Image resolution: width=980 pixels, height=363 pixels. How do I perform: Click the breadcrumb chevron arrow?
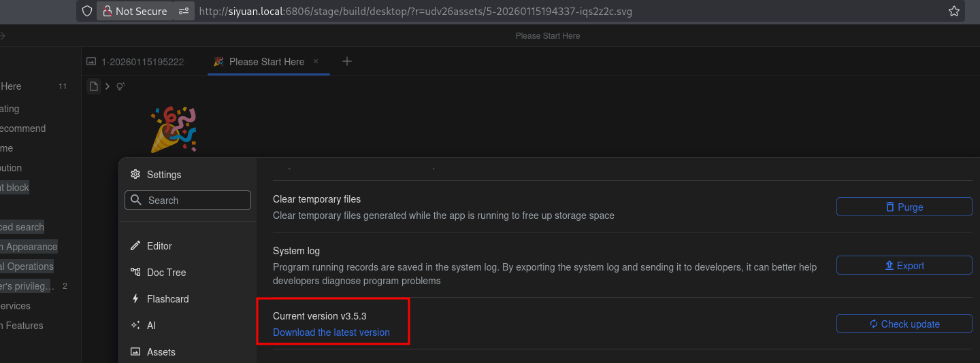click(x=108, y=86)
